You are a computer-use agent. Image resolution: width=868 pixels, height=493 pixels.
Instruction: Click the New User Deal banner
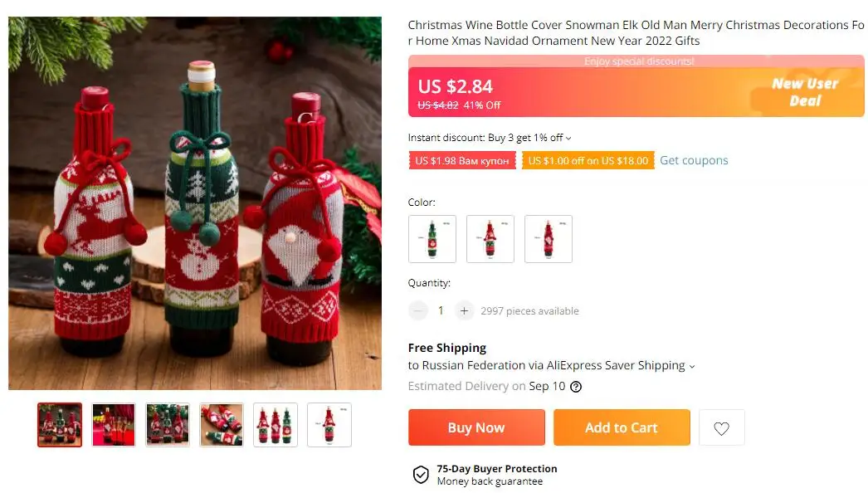pos(804,92)
